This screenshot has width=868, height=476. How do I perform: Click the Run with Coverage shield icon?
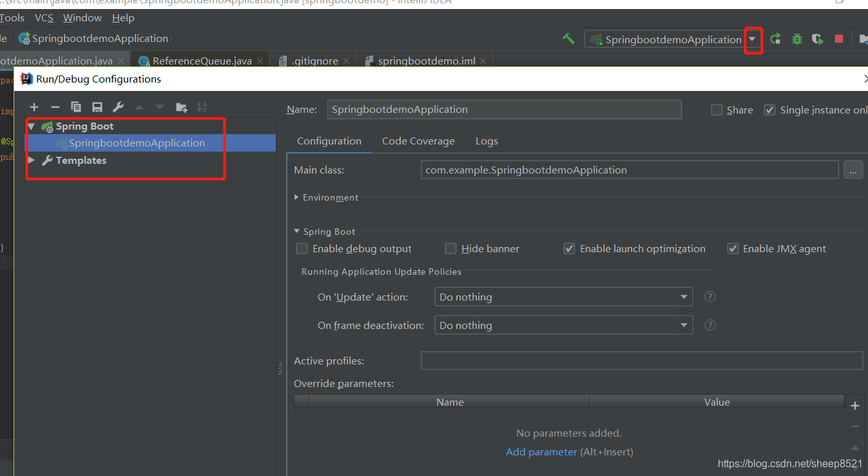pyautogui.click(x=818, y=39)
